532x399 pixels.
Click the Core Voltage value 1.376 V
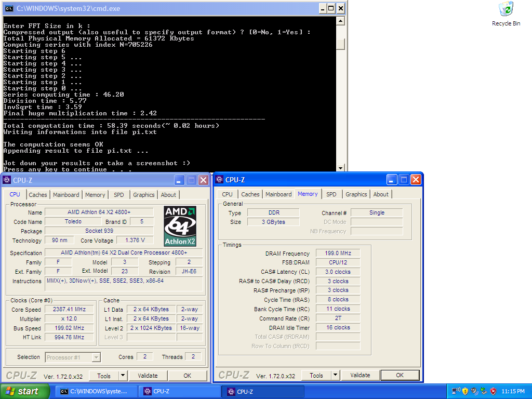coord(135,240)
